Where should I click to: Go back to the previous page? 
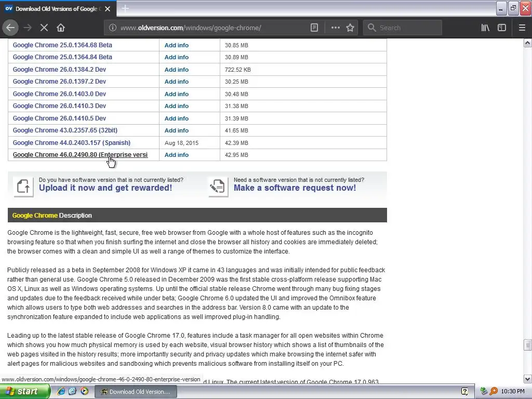coord(10,28)
